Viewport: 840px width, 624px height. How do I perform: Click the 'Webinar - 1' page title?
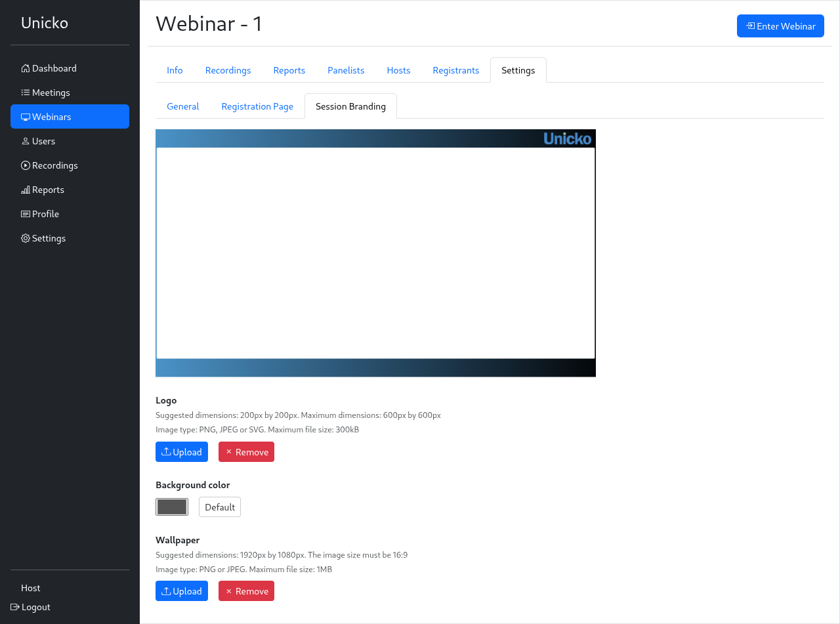point(209,24)
